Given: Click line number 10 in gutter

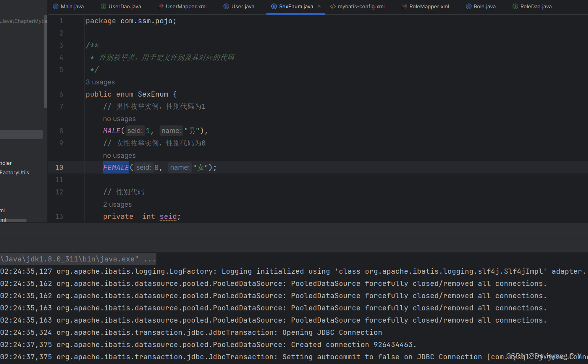Looking at the screenshot, I should click(59, 168).
